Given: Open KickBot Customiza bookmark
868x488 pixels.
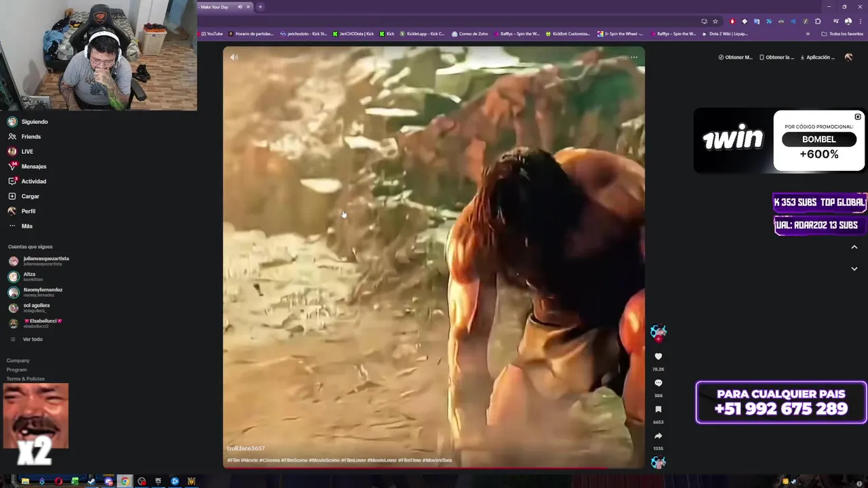Looking at the screenshot, I should [x=568, y=33].
